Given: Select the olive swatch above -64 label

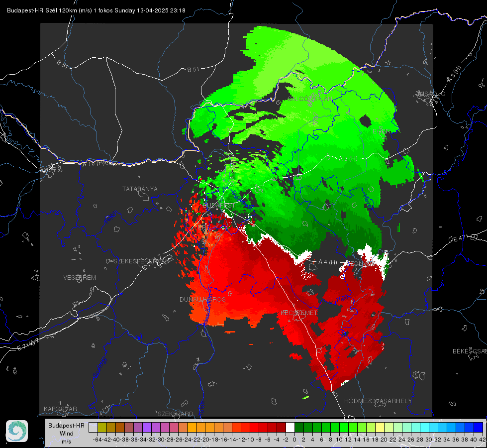Looking at the screenshot, I should click(102, 427).
